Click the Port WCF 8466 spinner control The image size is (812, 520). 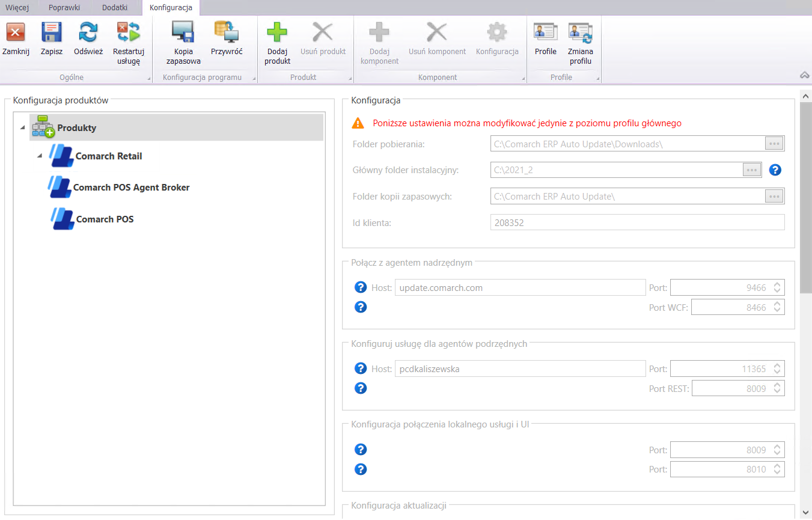pos(777,307)
